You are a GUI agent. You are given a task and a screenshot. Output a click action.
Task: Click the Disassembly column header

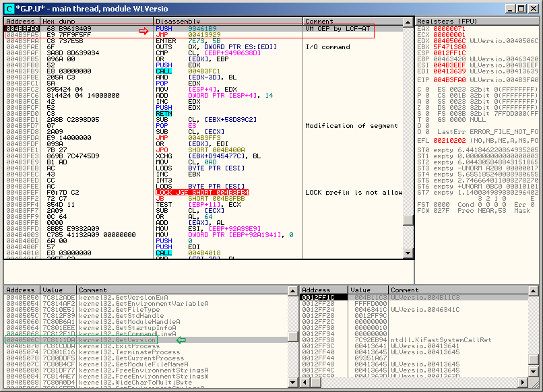coord(228,21)
